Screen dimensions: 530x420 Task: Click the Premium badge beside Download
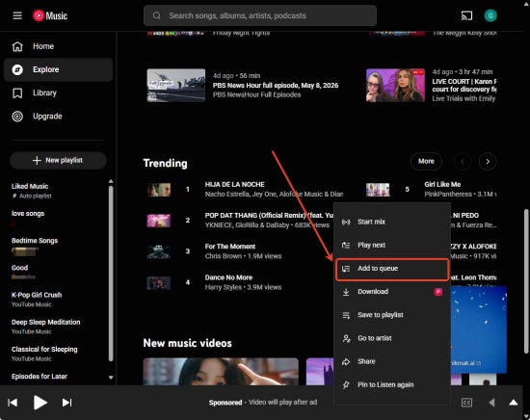[438, 292]
